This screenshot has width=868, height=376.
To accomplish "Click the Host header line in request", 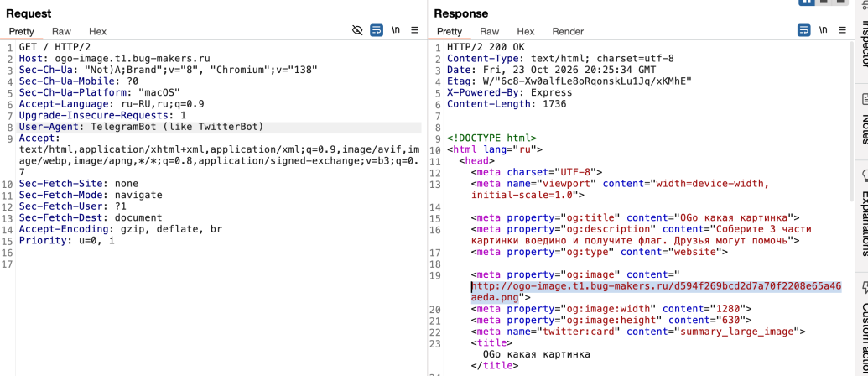I will tap(115, 58).
